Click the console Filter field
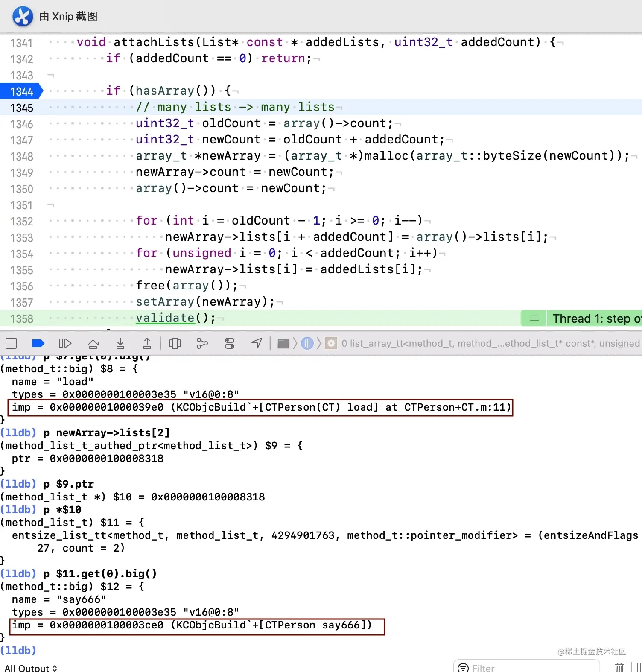The image size is (642, 672). pos(527,668)
